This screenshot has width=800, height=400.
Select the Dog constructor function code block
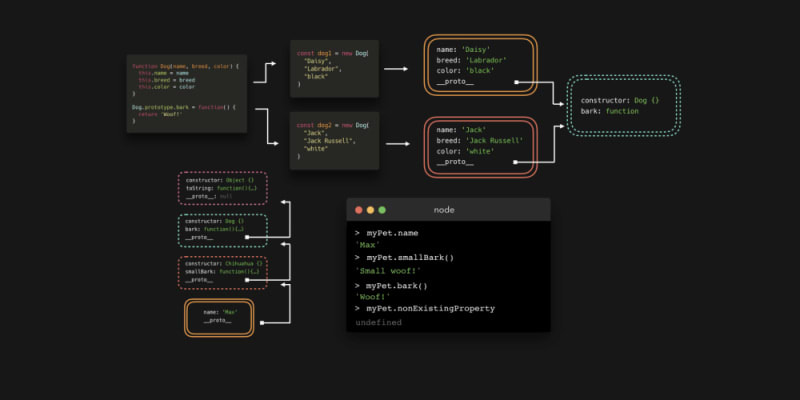(186, 94)
